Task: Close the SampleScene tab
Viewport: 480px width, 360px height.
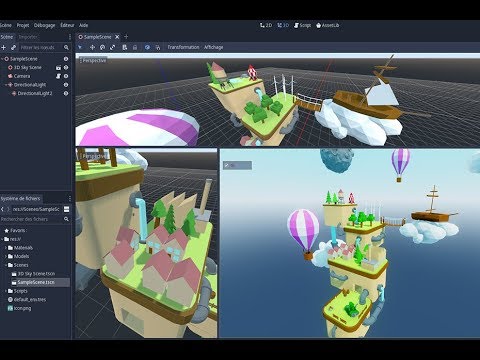Action: 117,37
